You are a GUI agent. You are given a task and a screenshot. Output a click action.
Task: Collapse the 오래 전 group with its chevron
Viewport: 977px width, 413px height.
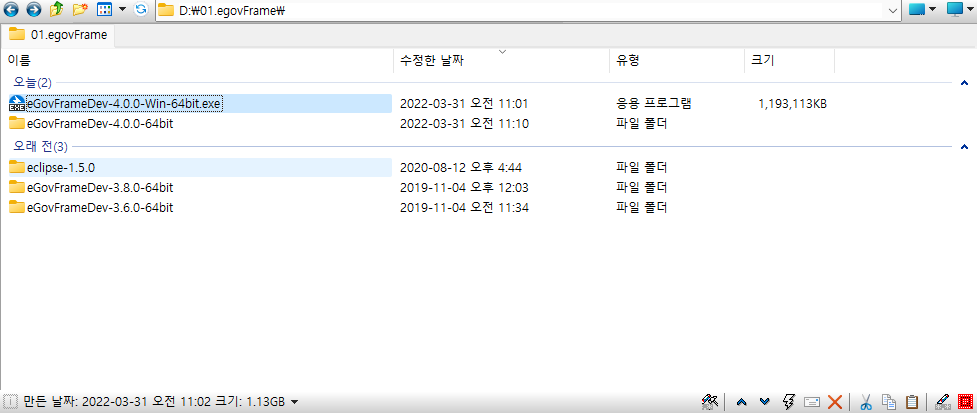coord(965,147)
